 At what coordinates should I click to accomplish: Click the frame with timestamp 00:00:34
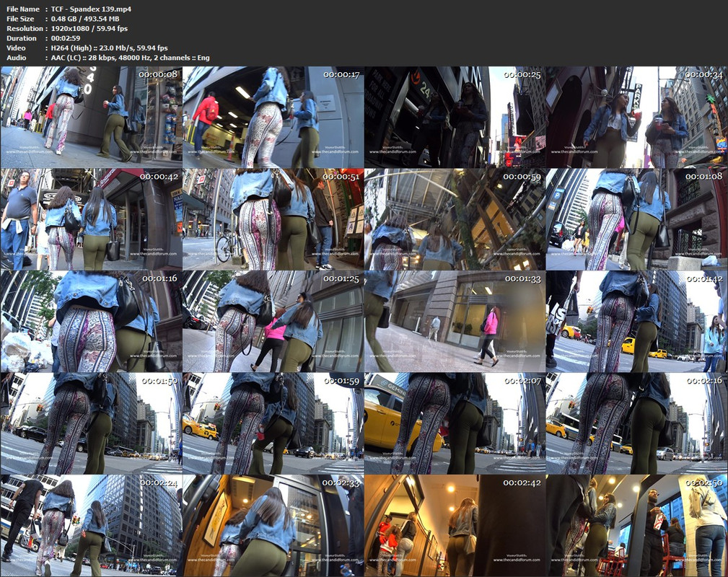636,118
